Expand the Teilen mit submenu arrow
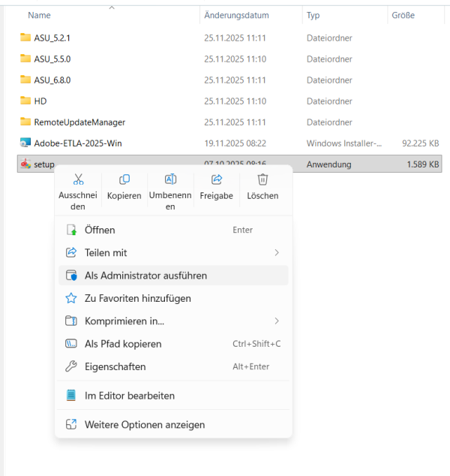The height and width of the screenshot is (476, 450). point(277,253)
